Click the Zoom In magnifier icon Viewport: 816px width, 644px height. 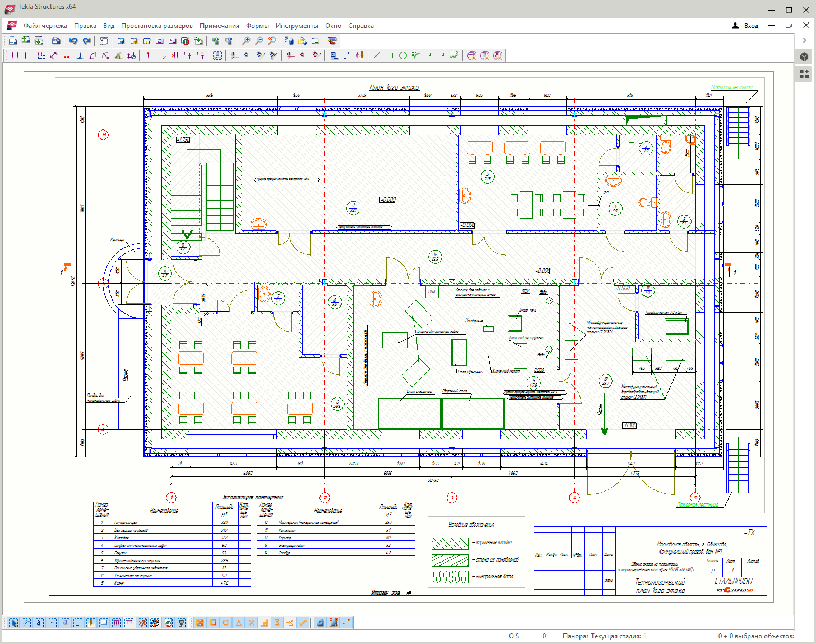[246, 41]
